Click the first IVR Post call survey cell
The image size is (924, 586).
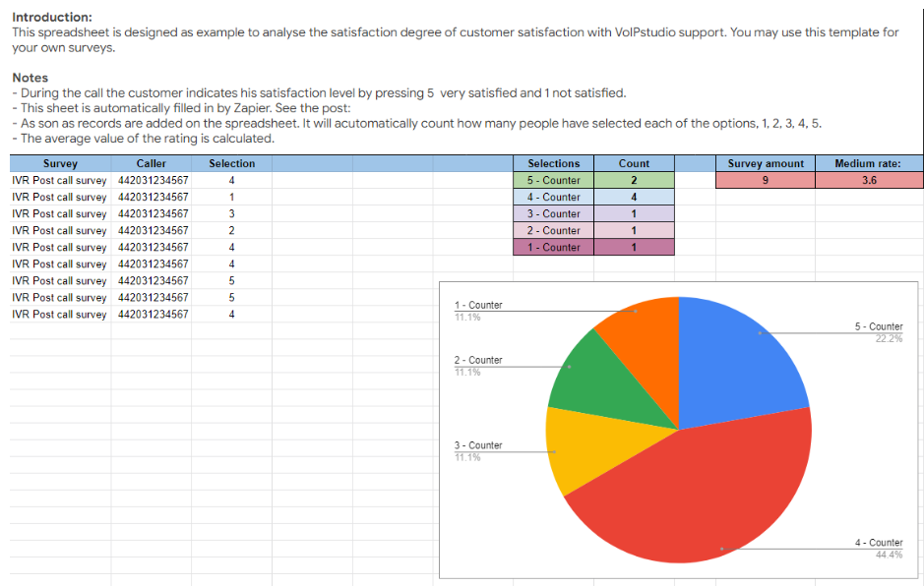59,180
